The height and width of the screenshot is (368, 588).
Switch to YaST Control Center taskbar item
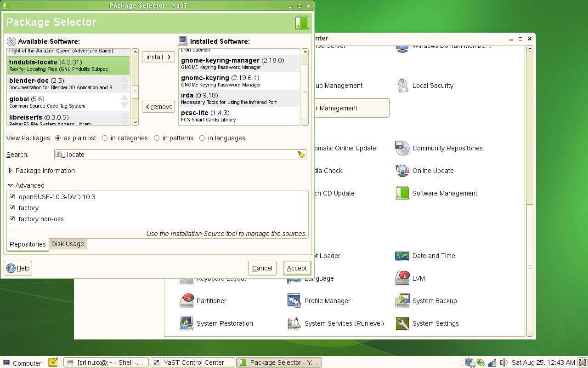pyautogui.click(x=192, y=362)
